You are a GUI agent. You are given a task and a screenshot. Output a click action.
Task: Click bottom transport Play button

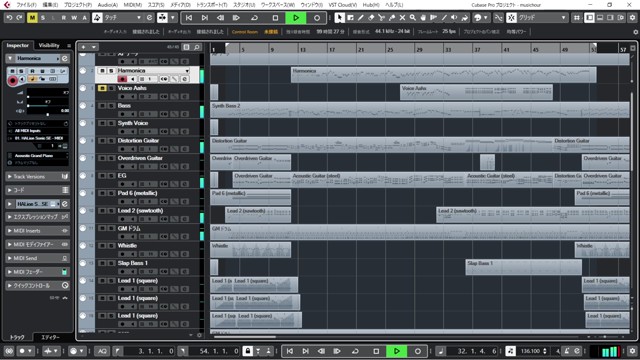(396, 351)
